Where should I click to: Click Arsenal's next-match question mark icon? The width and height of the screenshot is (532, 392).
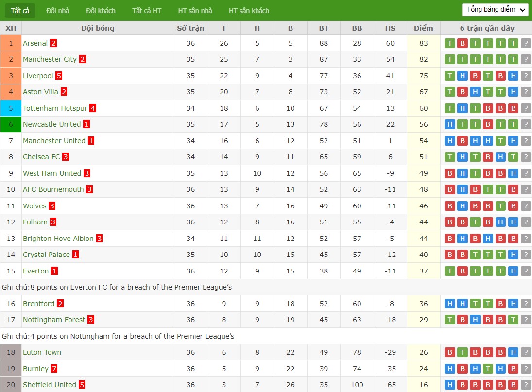(x=526, y=43)
